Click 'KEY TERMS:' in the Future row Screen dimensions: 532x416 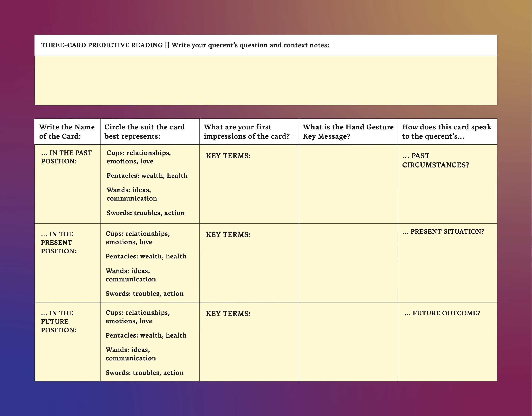228,314
